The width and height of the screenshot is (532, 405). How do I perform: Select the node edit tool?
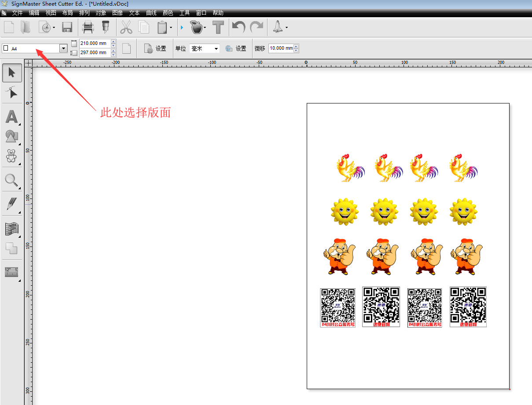[x=12, y=92]
